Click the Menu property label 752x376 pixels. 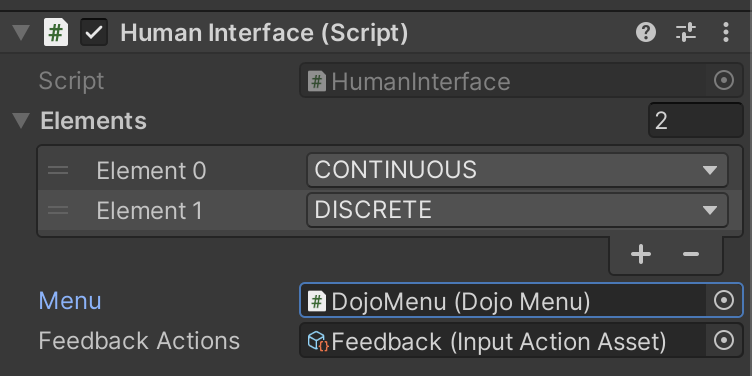[x=70, y=301]
